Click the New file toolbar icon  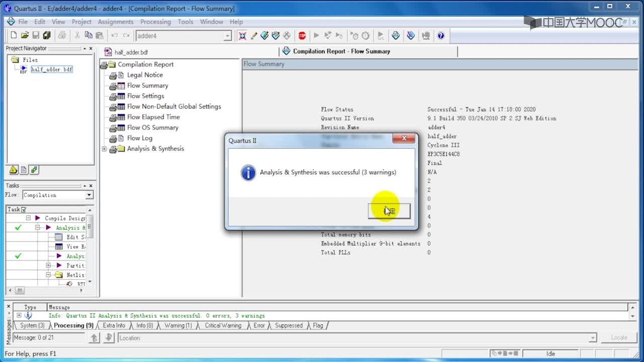coord(14,35)
